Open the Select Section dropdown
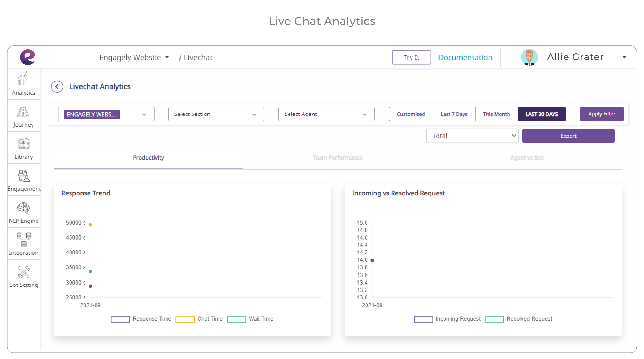Viewport: 644px width, 359px height. point(216,114)
